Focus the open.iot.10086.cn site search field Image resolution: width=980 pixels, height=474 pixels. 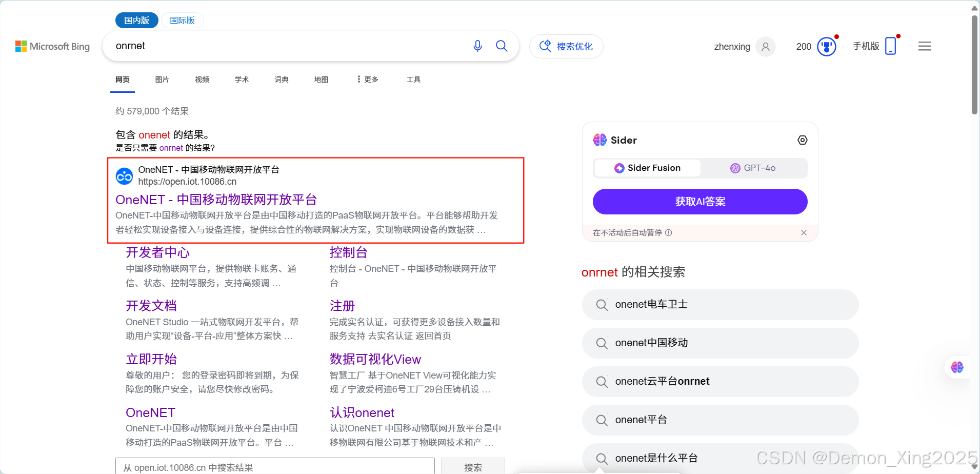[x=275, y=467]
